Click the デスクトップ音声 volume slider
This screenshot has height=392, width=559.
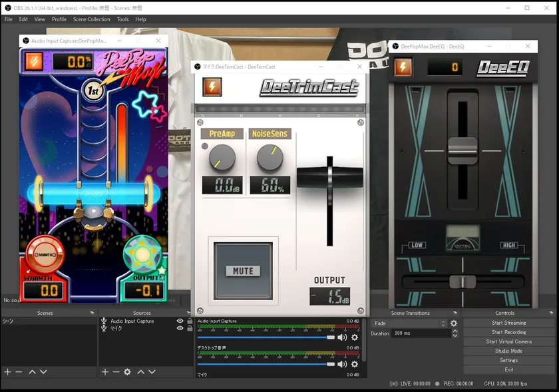pyautogui.click(x=266, y=364)
